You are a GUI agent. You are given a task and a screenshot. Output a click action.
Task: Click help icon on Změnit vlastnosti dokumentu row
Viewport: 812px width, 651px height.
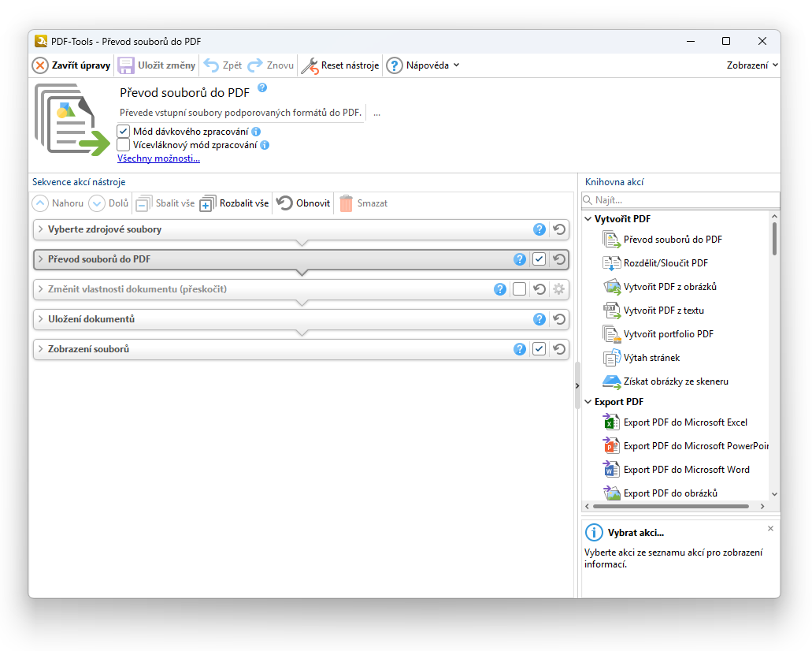[x=500, y=290]
